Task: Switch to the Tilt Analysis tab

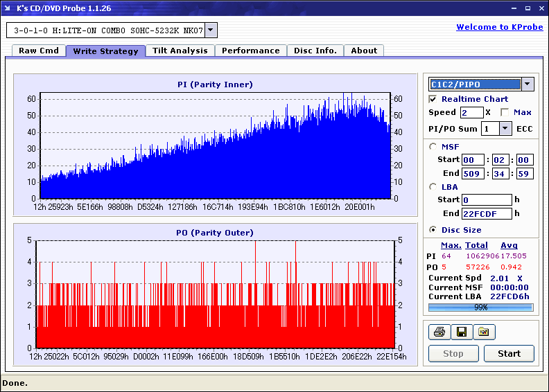Action: pyautogui.click(x=180, y=51)
